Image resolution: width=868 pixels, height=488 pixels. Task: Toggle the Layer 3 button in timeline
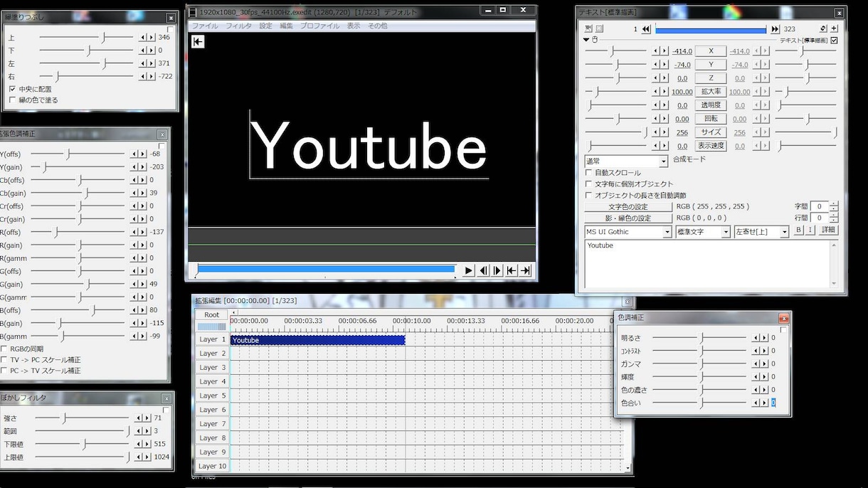212,367
